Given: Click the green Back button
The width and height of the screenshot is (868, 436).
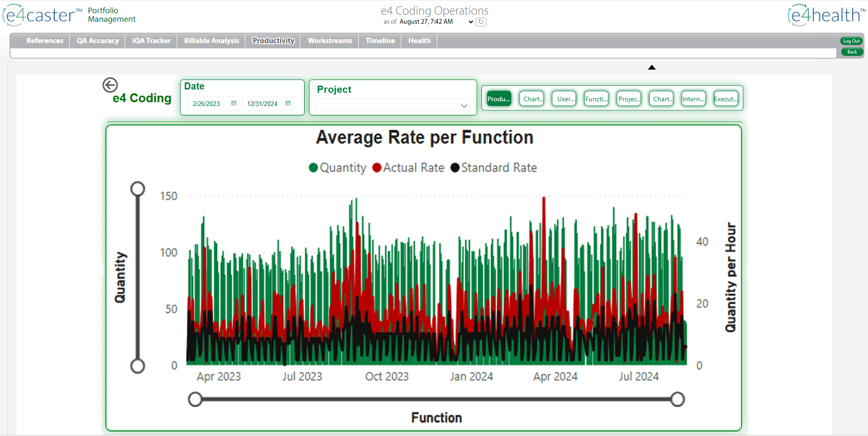Looking at the screenshot, I should pos(852,52).
